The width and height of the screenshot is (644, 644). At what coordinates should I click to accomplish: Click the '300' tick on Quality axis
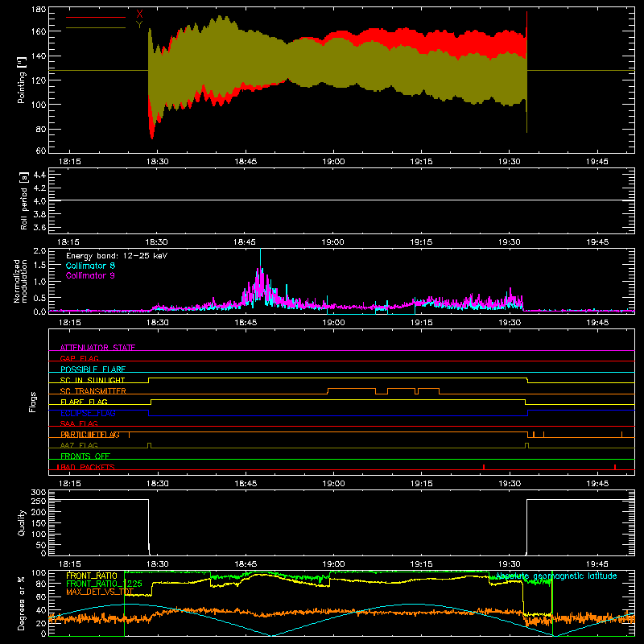coord(39,493)
